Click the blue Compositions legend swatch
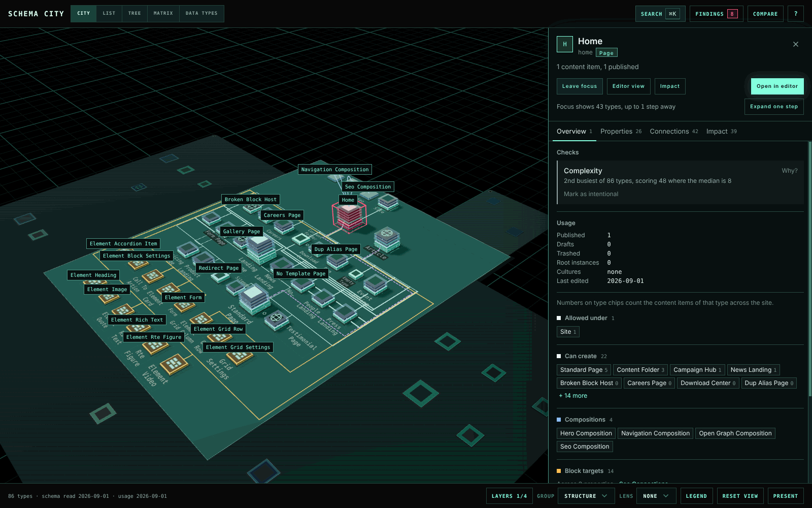Screen dimensions: 812x508 (x=559, y=420)
